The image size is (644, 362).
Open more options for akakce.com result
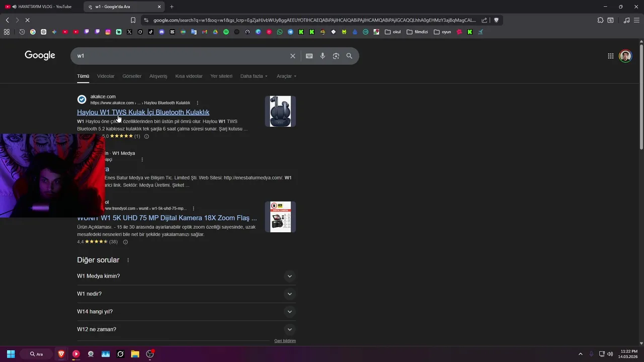[197, 103]
